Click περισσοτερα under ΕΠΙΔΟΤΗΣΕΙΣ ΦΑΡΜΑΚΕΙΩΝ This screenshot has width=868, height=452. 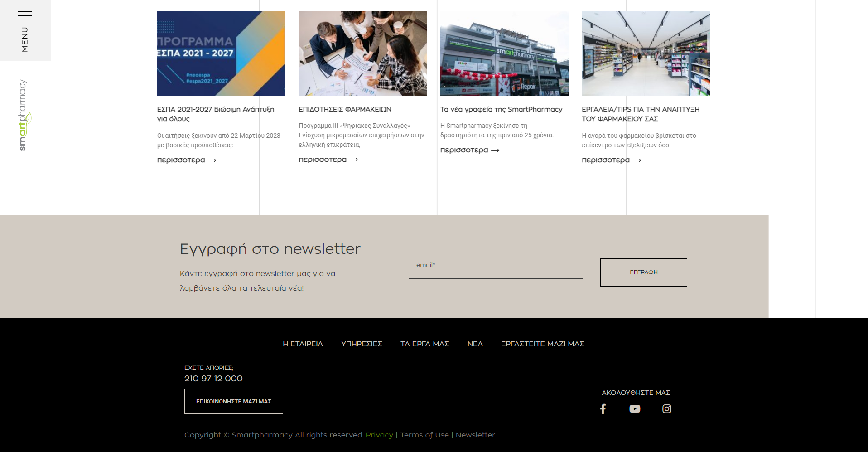tap(328, 160)
